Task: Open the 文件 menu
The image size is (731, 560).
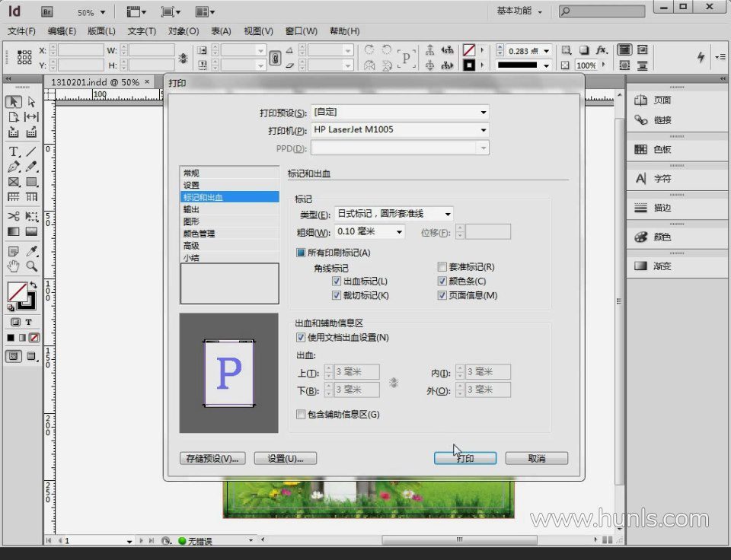Action: click(21, 31)
